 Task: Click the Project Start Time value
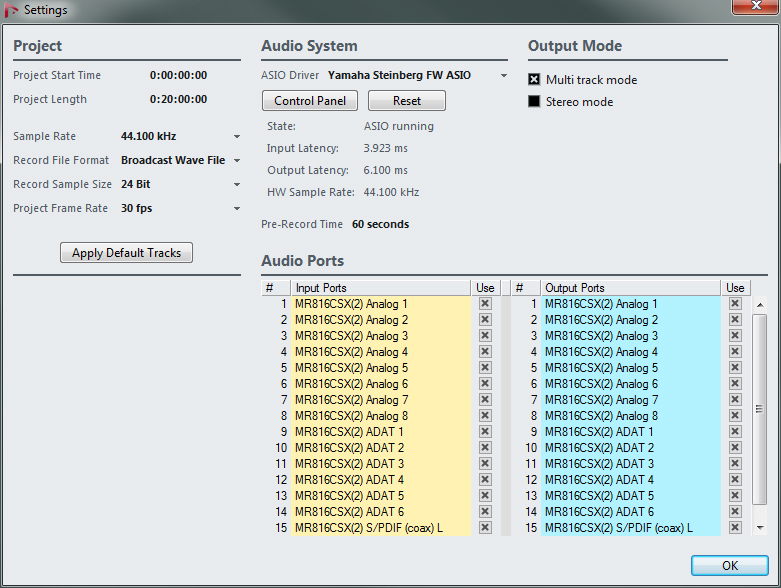point(178,75)
